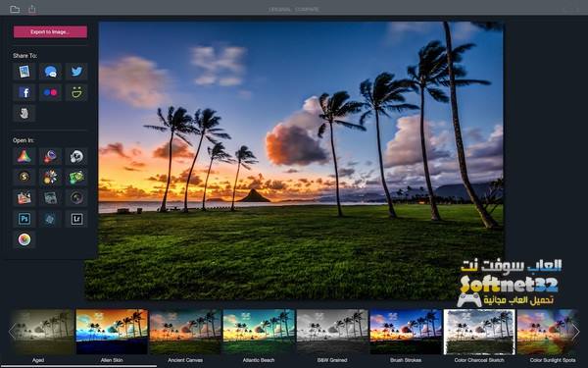Click the share/export icon in the top bar
Screen dimensions: 588x368
coord(32,9)
